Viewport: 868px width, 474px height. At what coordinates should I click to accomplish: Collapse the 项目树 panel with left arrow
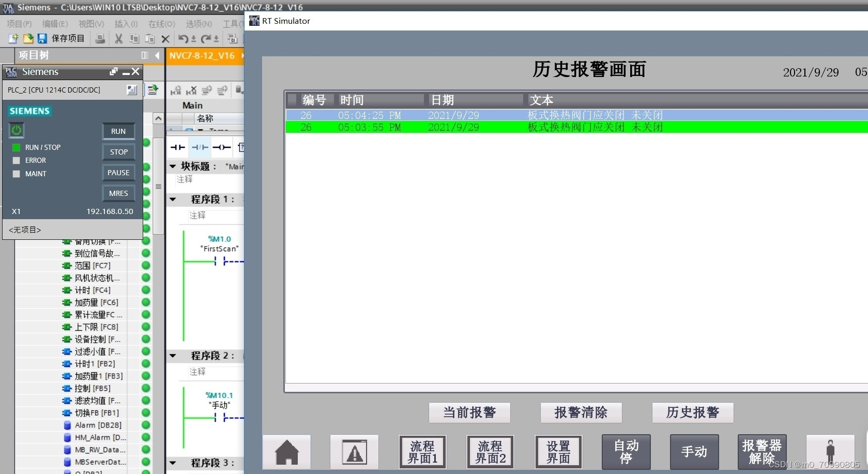[157, 55]
